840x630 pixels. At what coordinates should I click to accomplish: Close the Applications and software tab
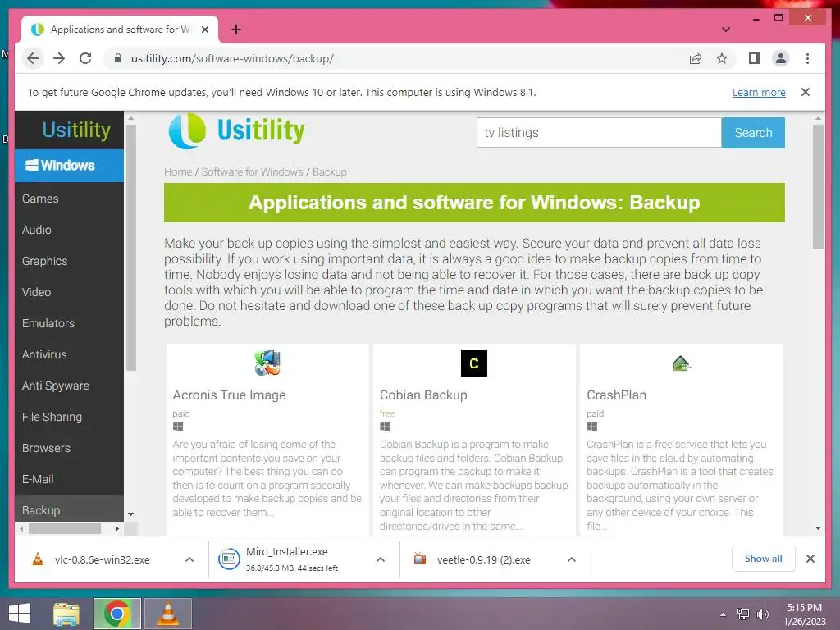tap(204, 30)
